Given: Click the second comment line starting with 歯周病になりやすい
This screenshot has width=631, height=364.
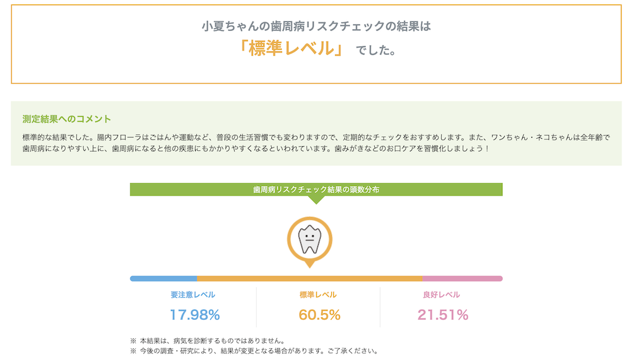Looking at the screenshot, I should point(256,149).
